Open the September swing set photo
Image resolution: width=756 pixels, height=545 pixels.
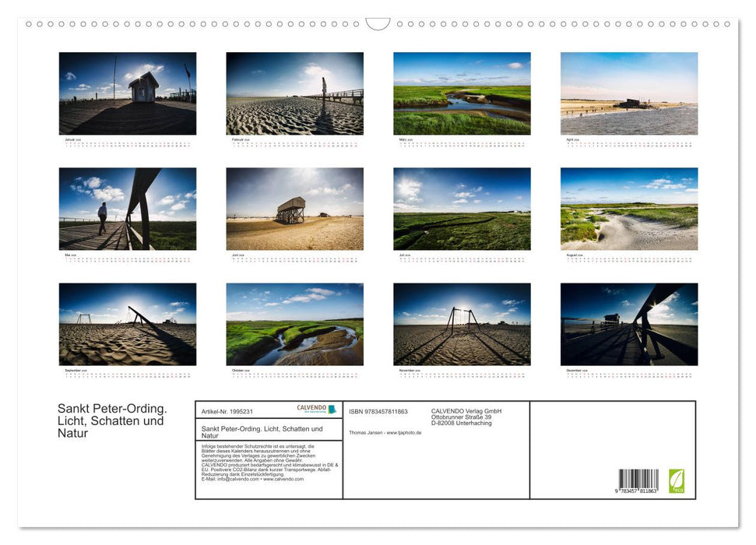(x=127, y=325)
